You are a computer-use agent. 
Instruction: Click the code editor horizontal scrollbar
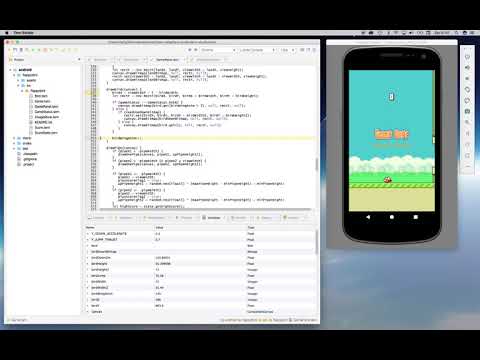point(205,209)
